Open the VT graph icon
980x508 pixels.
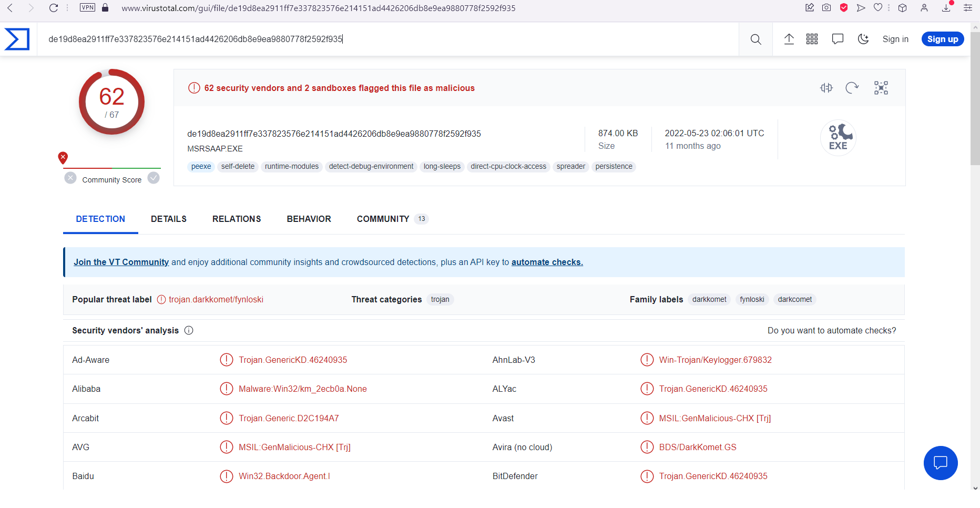point(881,88)
